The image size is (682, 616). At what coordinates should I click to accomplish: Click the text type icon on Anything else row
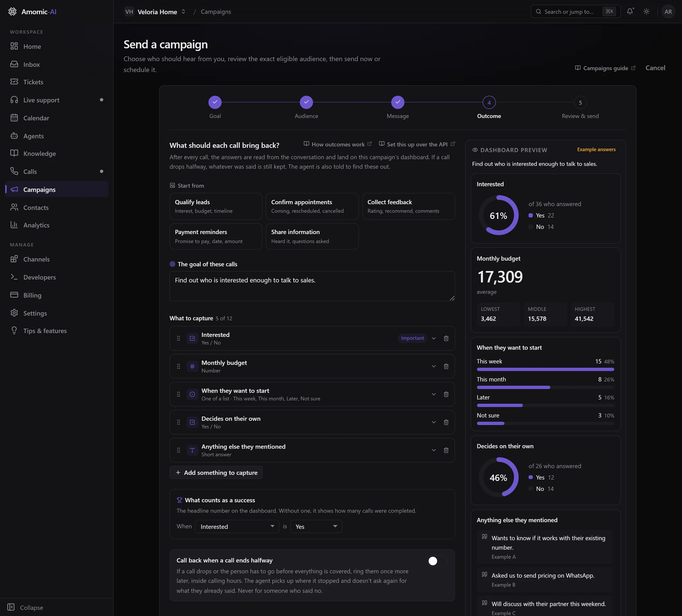pyautogui.click(x=192, y=450)
